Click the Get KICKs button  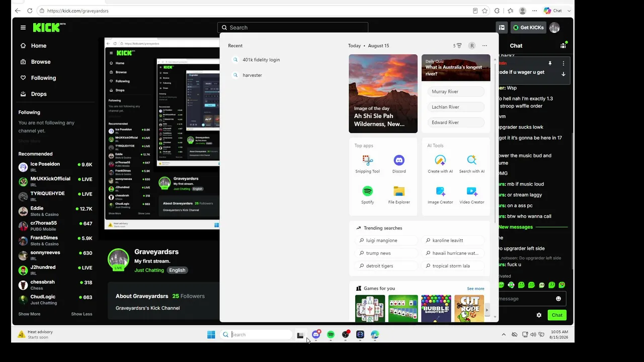click(528, 28)
